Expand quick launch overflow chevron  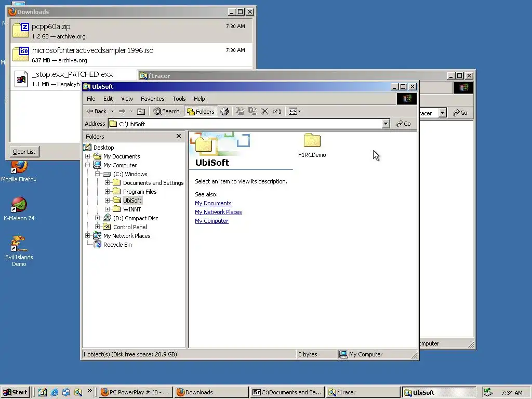click(x=89, y=391)
